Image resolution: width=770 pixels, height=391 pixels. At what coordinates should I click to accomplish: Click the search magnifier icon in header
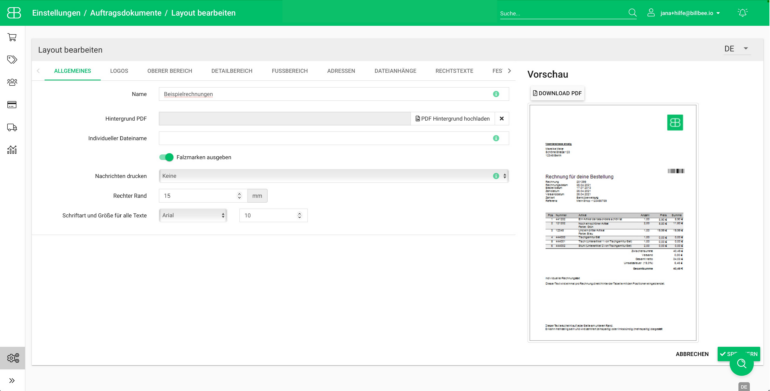(x=632, y=13)
